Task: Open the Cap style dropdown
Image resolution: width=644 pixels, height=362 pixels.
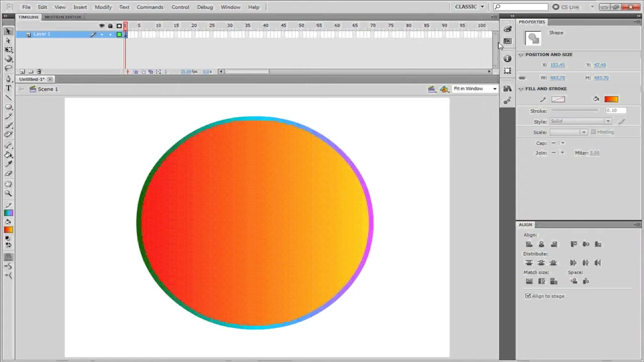Action: coord(558,143)
